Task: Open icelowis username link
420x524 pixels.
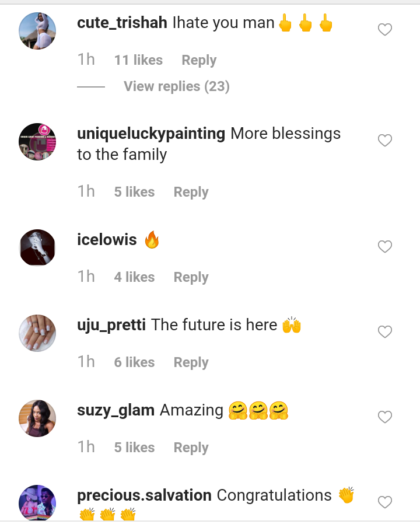Action: point(107,240)
